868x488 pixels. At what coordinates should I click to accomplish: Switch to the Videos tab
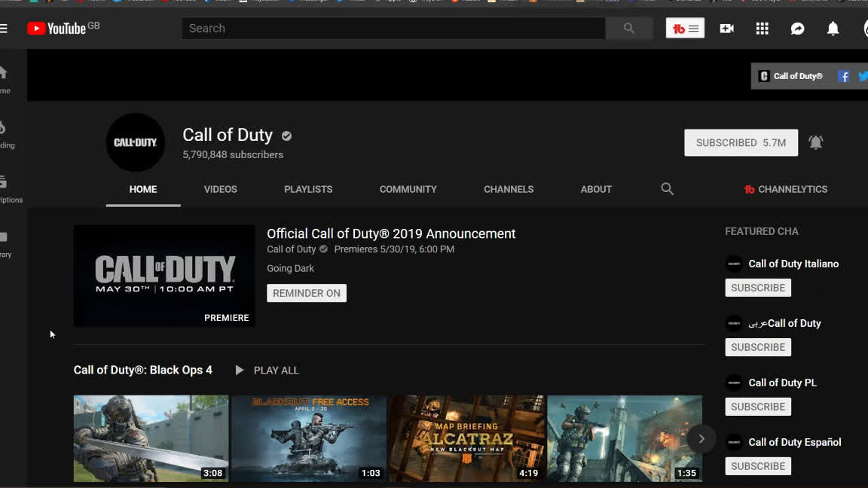(x=220, y=189)
